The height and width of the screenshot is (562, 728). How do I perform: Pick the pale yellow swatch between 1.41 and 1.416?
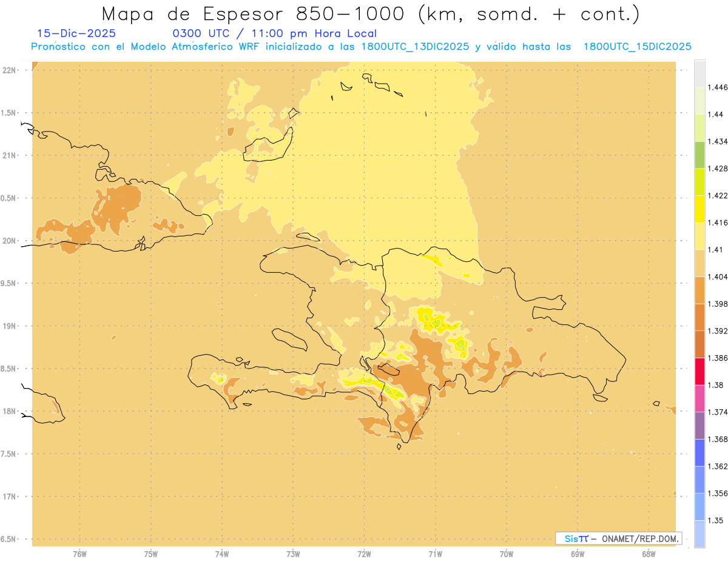click(x=699, y=236)
